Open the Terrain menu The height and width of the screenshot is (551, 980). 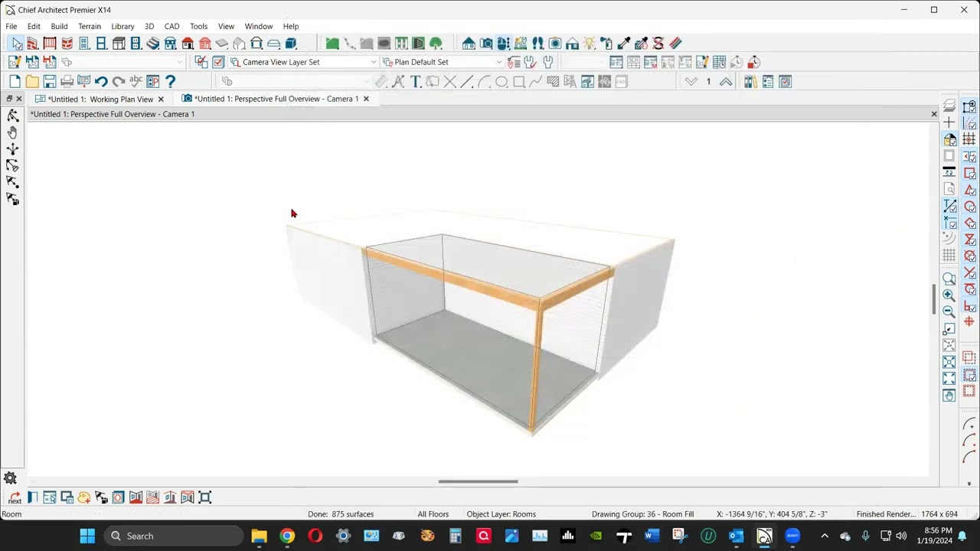tap(90, 26)
